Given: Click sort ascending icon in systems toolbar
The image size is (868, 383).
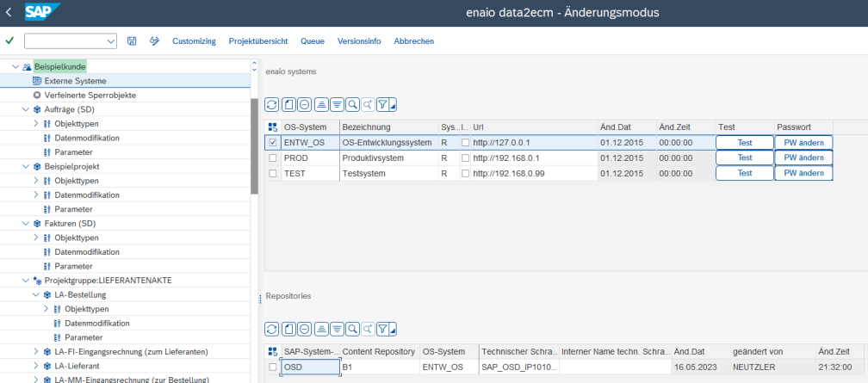Looking at the screenshot, I should [x=321, y=104].
